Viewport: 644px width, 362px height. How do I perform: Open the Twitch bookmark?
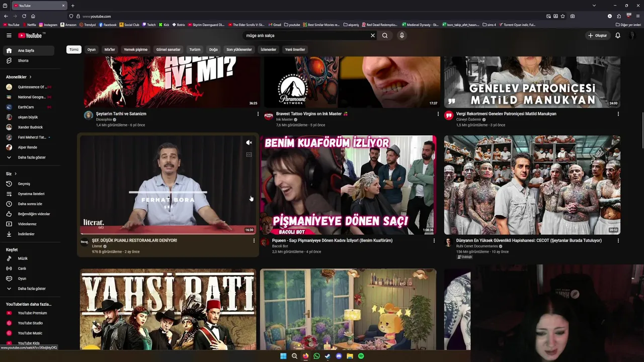pos(149,25)
